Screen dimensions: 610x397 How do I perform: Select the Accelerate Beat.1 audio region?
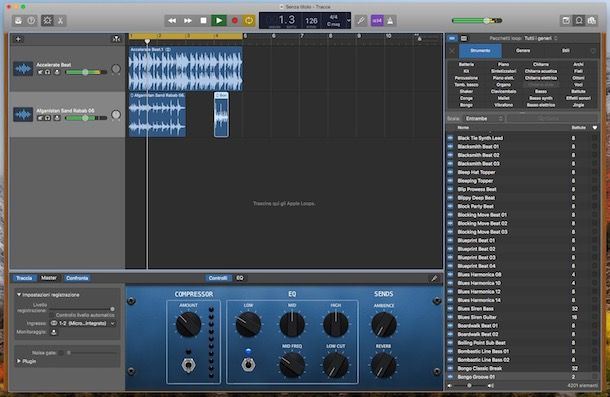[x=186, y=69]
